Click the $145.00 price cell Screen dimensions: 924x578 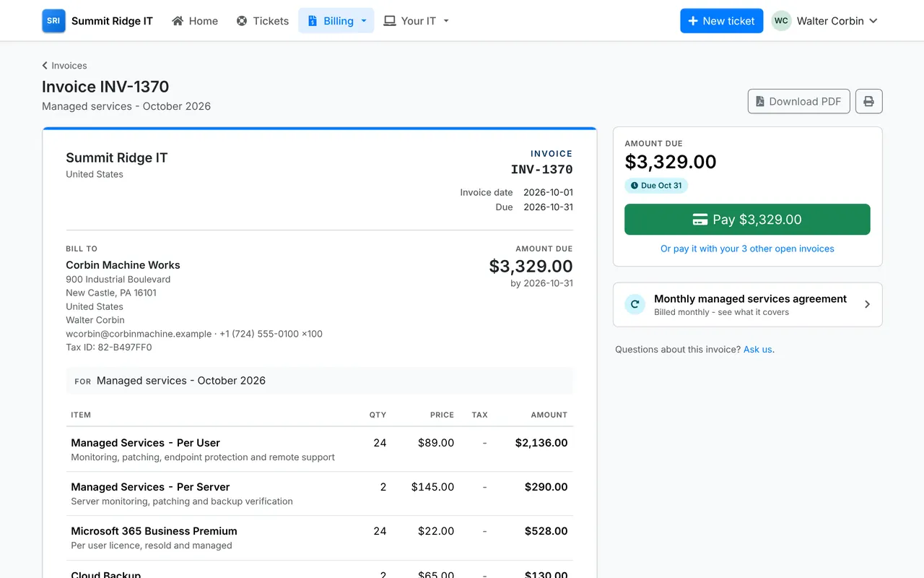(432, 487)
